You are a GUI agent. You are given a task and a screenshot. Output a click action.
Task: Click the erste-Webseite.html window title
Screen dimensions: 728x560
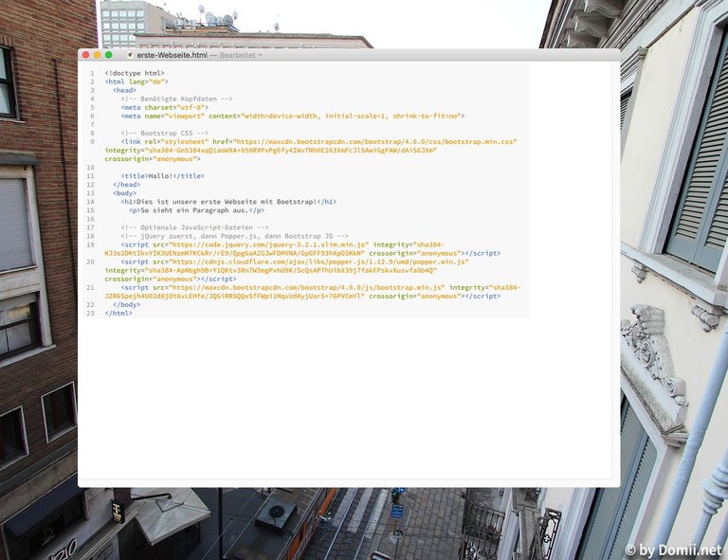coord(172,55)
